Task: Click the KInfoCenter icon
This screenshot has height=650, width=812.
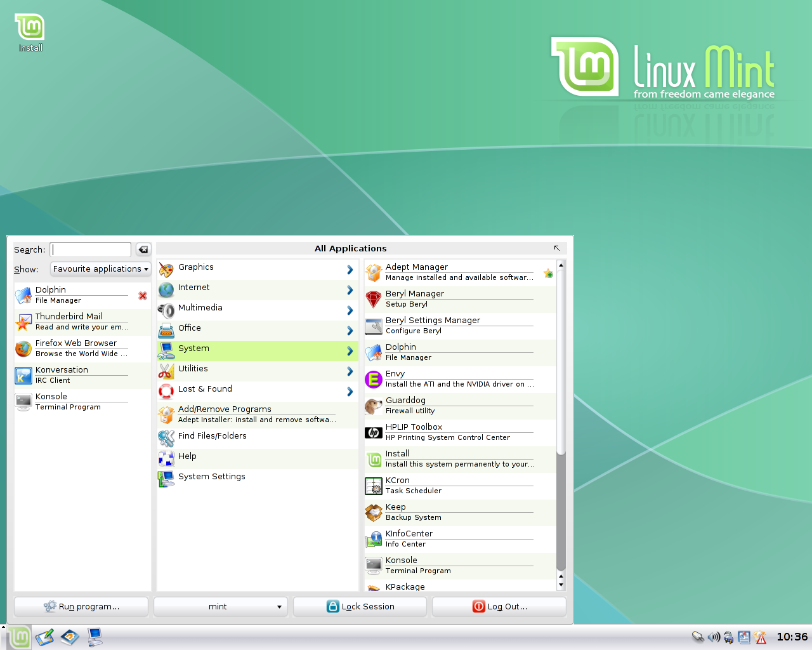Action: pos(374,539)
